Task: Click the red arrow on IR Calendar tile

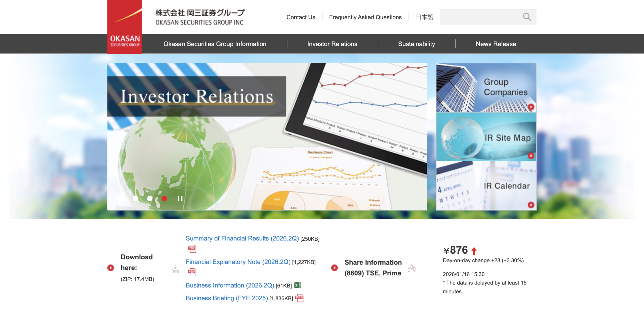Action: click(x=531, y=205)
